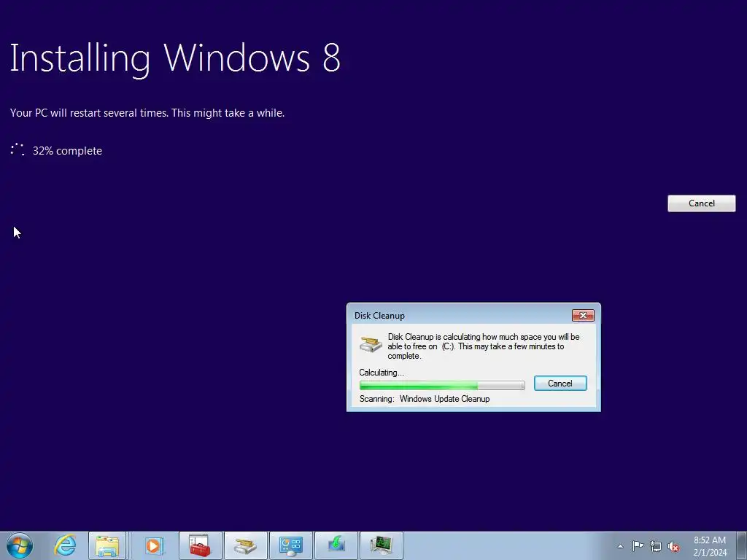Open the Resource Monitor taskbar icon
The height and width of the screenshot is (560, 747).
pyautogui.click(x=381, y=545)
